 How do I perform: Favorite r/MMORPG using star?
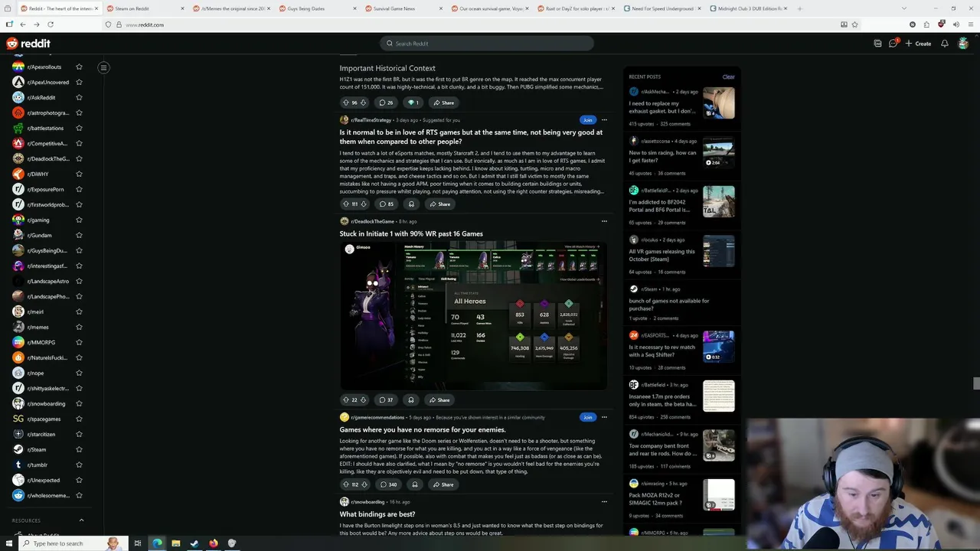pos(79,342)
